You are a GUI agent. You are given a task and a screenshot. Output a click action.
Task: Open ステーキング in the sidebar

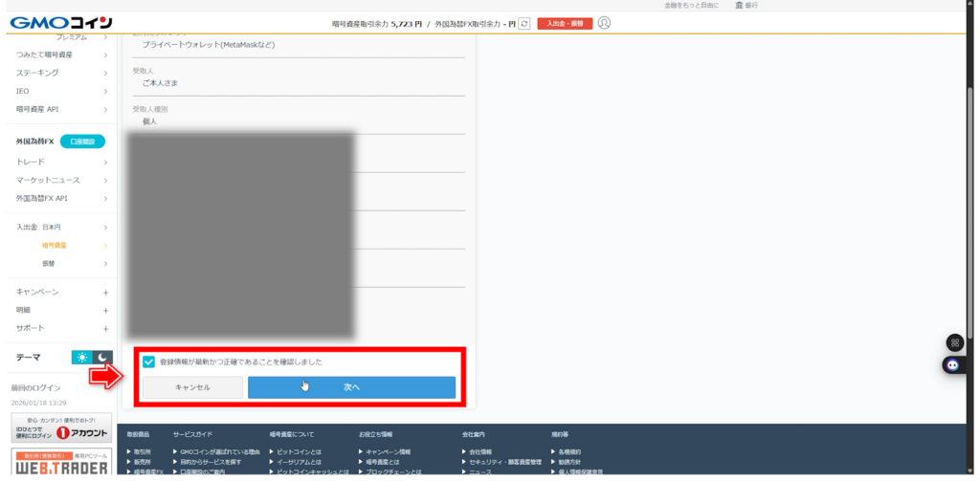pyautogui.click(x=60, y=73)
